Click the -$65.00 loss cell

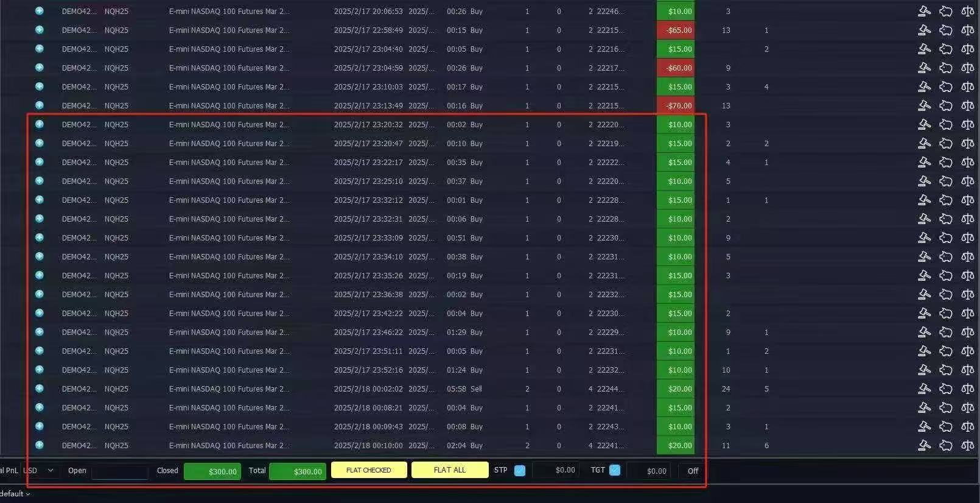pyautogui.click(x=676, y=30)
